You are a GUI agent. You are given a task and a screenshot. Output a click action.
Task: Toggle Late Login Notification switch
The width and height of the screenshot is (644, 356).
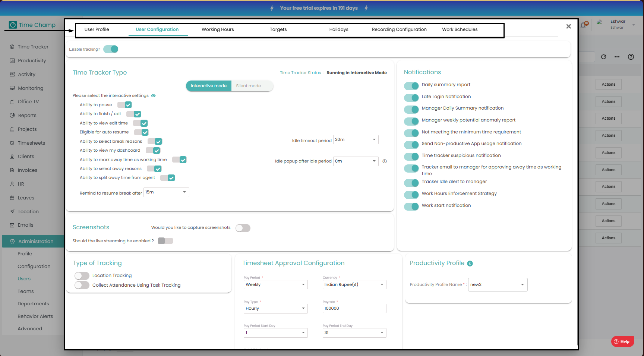pyautogui.click(x=411, y=98)
